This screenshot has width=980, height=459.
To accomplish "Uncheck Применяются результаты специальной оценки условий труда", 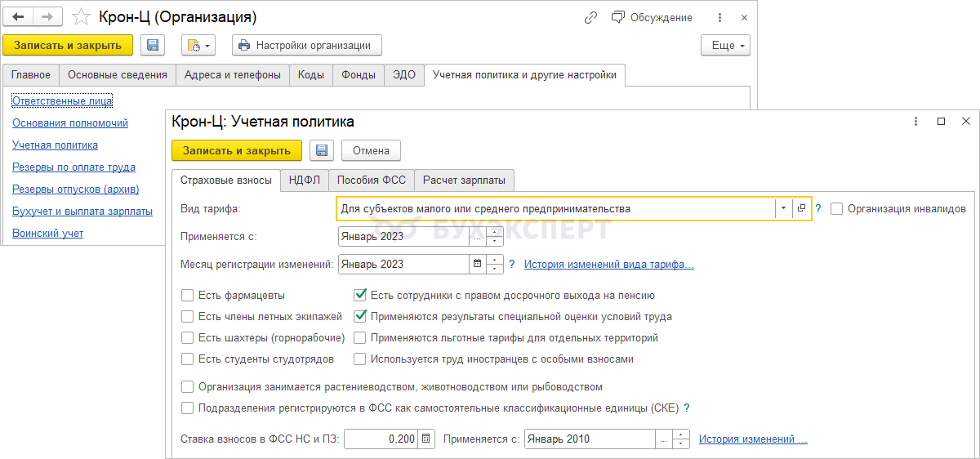I will 360,317.
